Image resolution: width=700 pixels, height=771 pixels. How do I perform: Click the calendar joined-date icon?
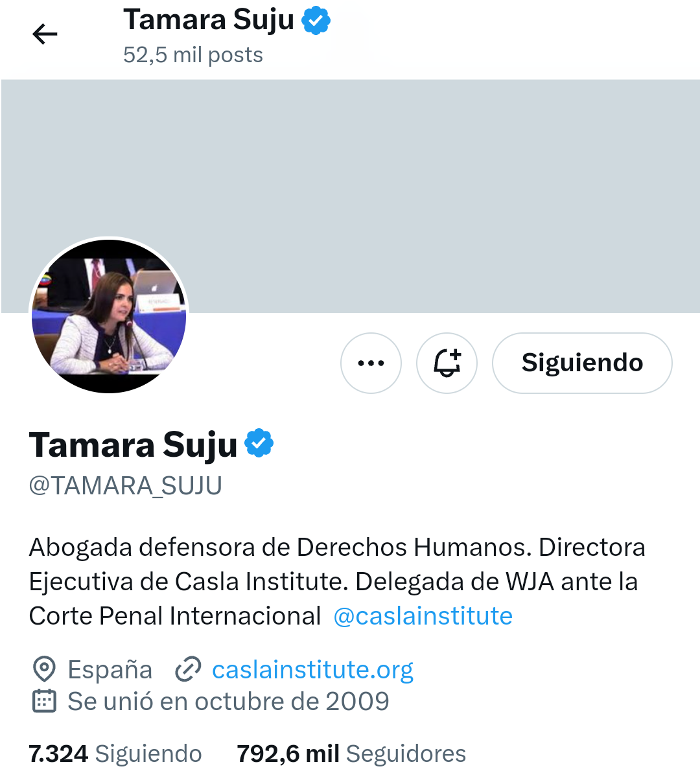(44, 700)
